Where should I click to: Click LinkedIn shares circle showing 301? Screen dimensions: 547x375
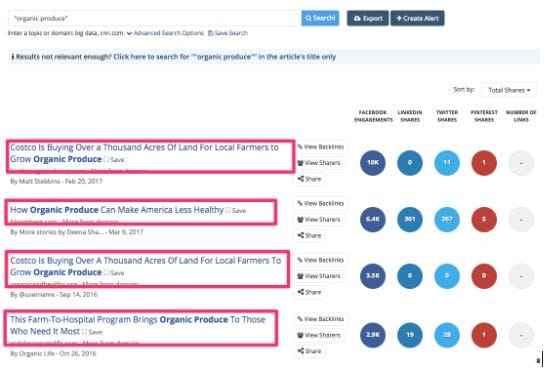(410, 219)
